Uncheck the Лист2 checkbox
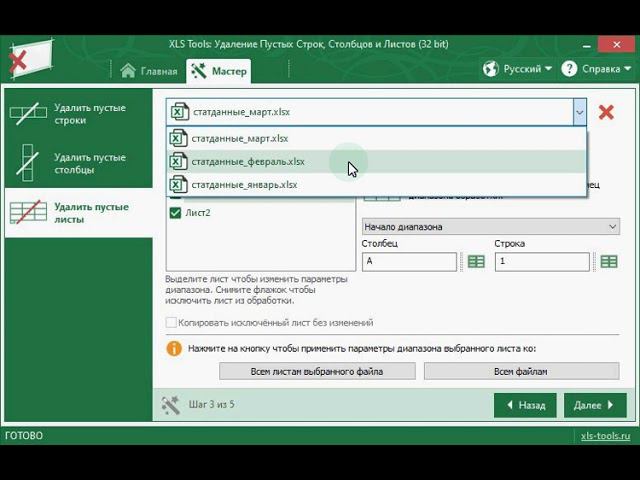Screen dimensions: 640x480 (175, 213)
